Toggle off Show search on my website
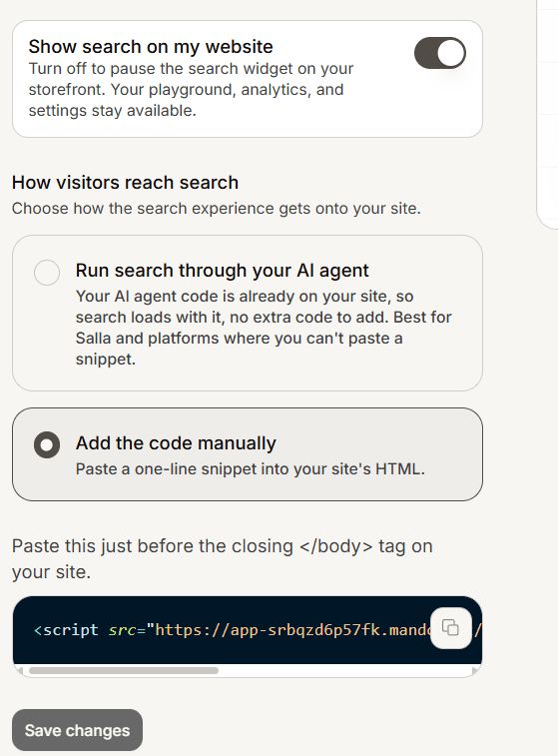The width and height of the screenshot is (558, 756). [440, 53]
